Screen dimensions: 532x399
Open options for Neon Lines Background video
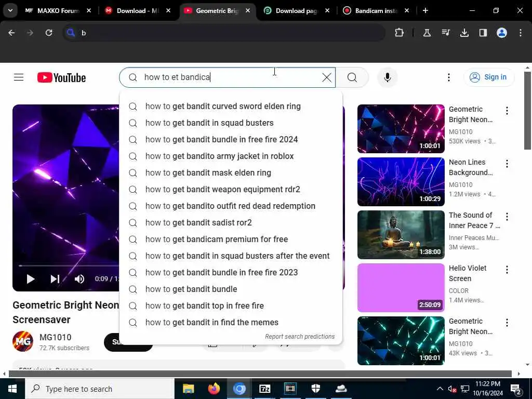pos(507,164)
